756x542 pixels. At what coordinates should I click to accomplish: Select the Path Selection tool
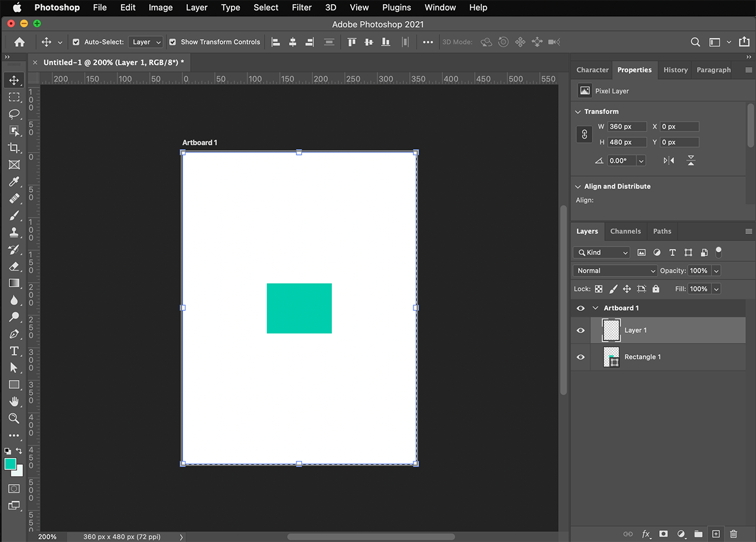[x=14, y=368]
